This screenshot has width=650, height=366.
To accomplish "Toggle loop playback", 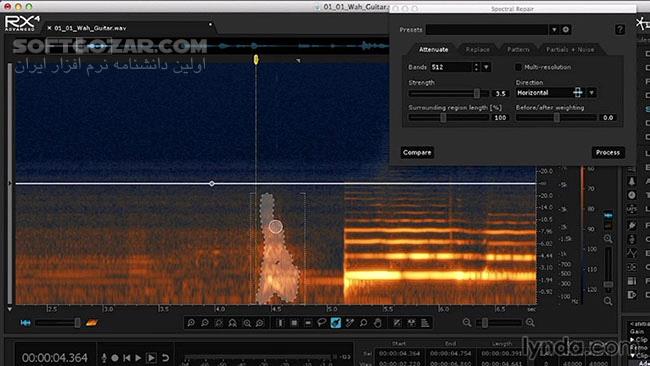I will point(165,357).
